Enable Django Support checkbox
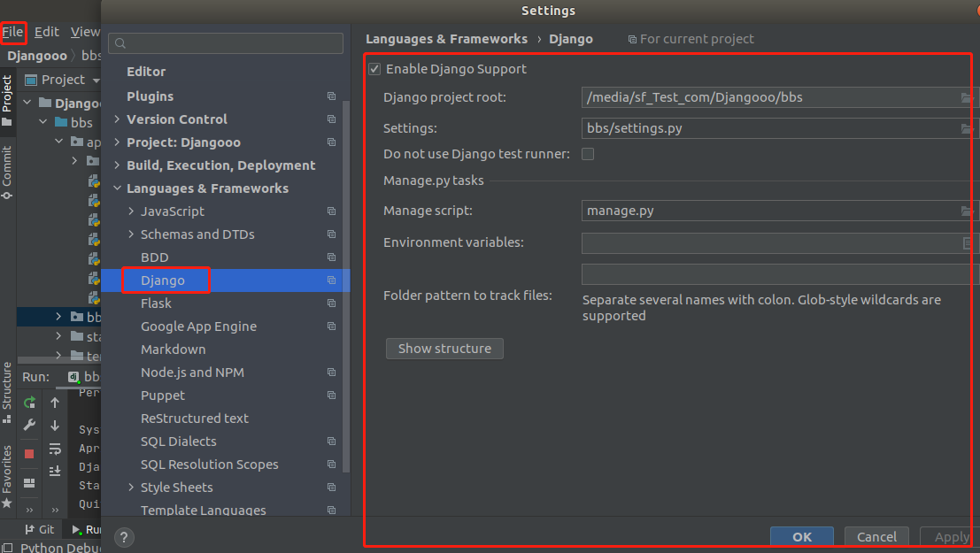Image resolution: width=980 pixels, height=553 pixels. tap(374, 68)
